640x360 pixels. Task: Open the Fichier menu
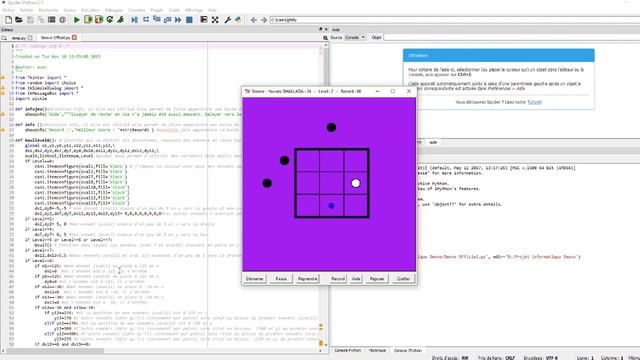pos(8,10)
